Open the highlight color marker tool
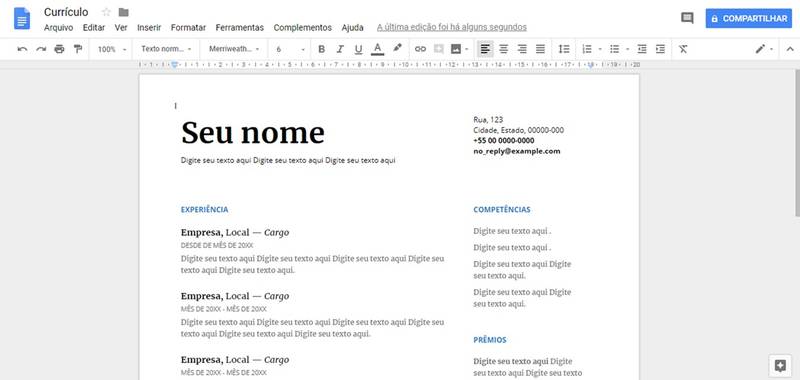This screenshot has width=800, height=380. [397, 48]
